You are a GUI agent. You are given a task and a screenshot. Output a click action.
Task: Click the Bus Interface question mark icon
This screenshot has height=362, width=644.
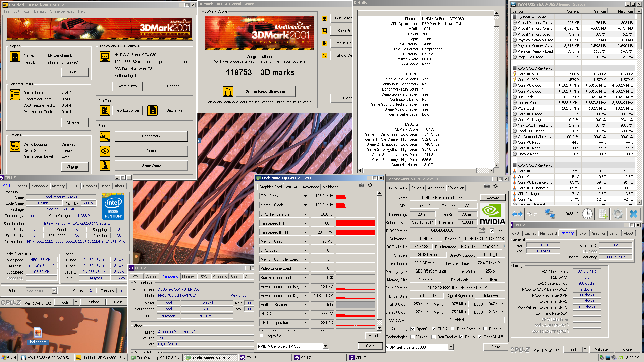point(504,247)
